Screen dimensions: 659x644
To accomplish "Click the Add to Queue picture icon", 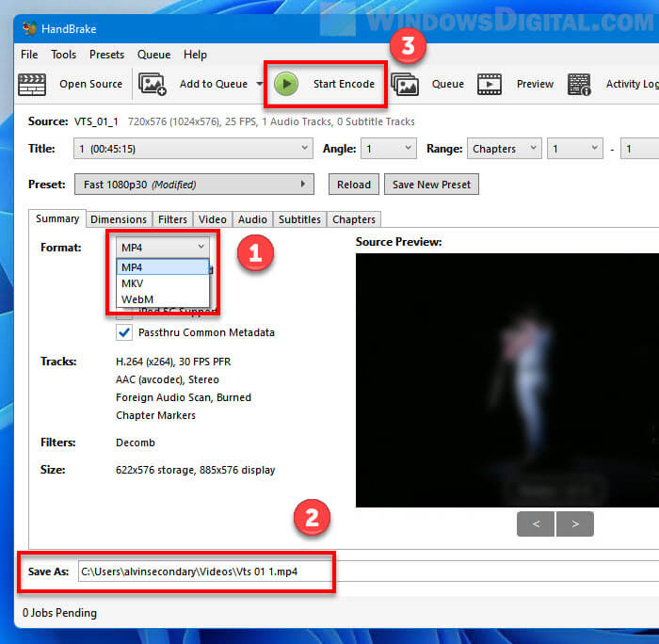I will coord(153,84).
